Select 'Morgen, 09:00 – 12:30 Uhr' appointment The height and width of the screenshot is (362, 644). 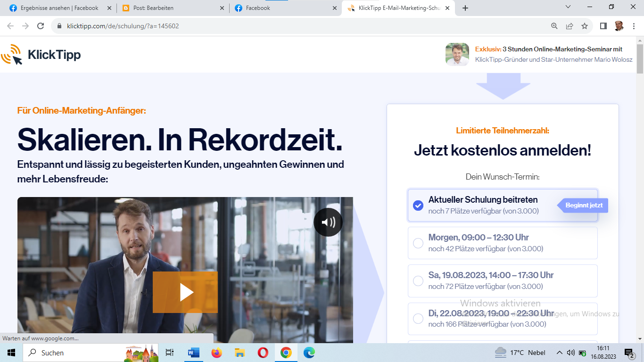tap(503, 243)
